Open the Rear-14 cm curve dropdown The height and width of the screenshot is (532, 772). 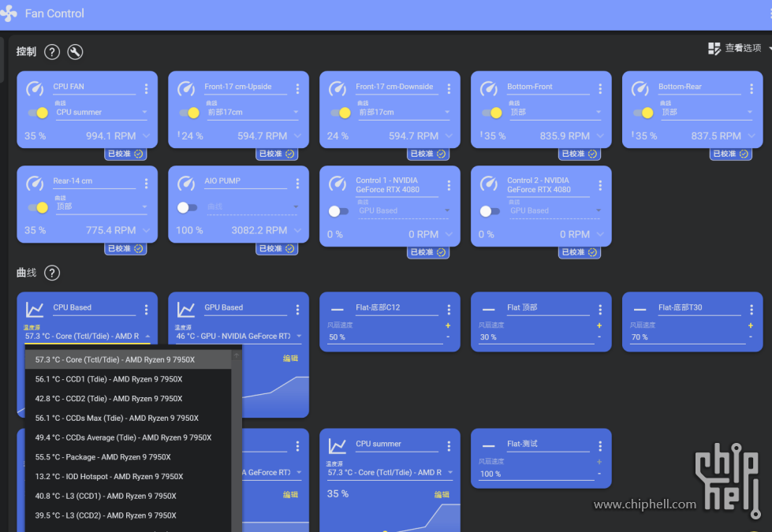[x=101, y=206]
